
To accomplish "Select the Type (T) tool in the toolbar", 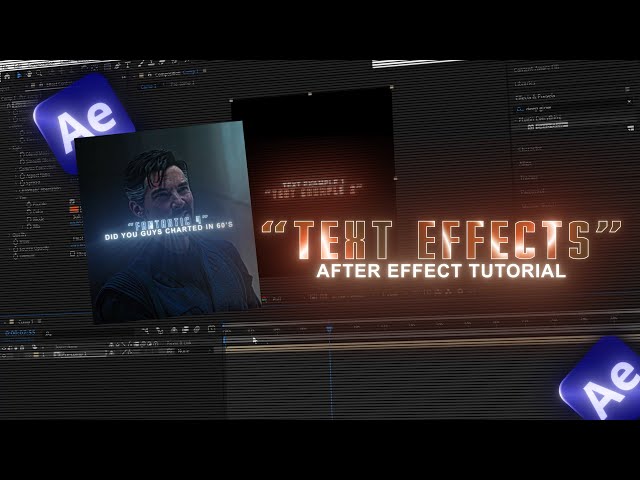I will pyautogui.click(x=128, y=64).
